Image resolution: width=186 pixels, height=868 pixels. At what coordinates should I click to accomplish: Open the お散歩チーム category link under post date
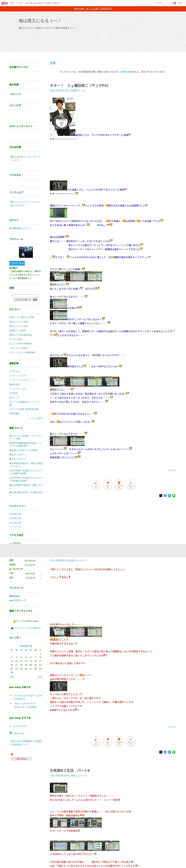pos(78,91)
